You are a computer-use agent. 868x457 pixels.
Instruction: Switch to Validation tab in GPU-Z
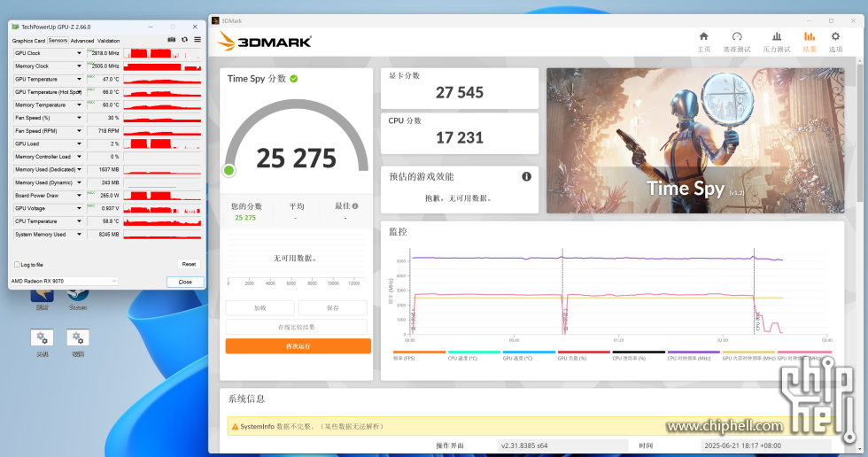pyautogui.click(x=108, y=41)
